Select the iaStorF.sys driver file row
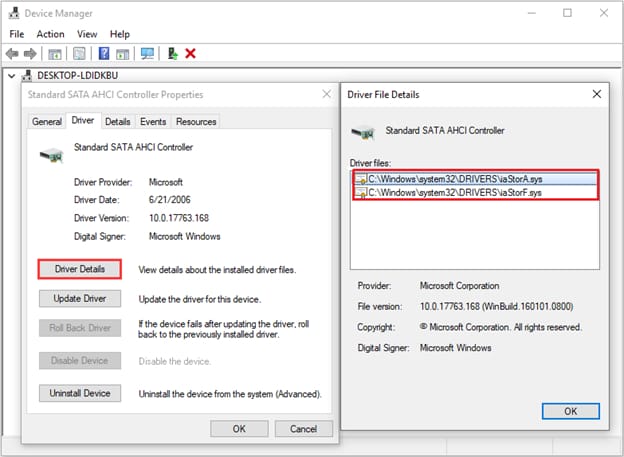This screenshot has width=624, height=457. pos(476,193)
